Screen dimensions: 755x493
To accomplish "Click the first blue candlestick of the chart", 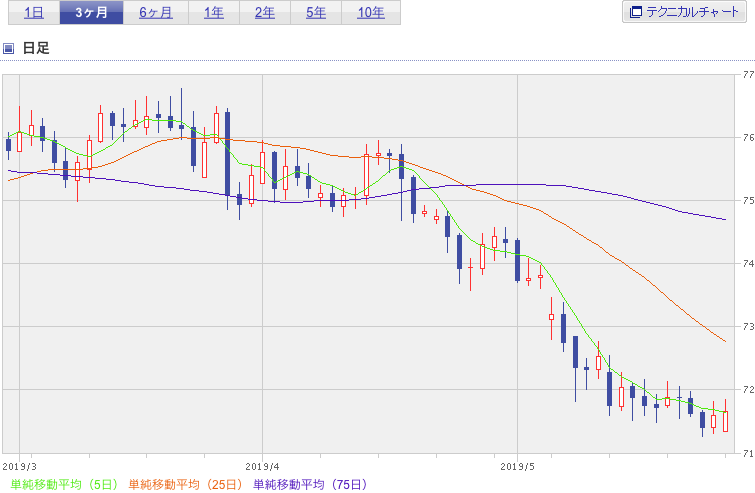I will click(x=8, y=144).
